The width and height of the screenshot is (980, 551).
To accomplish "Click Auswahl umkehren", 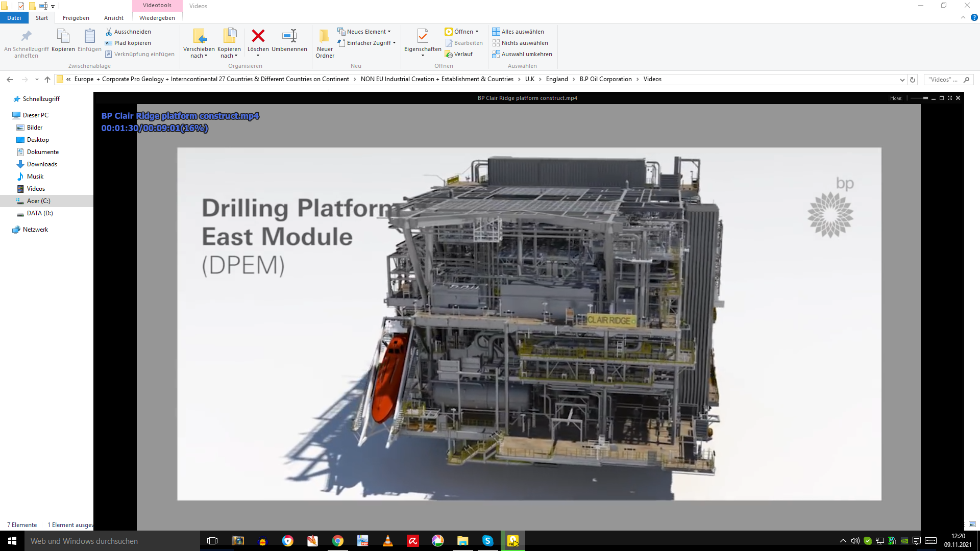I will pyautogui.click(x=522, y=54).
